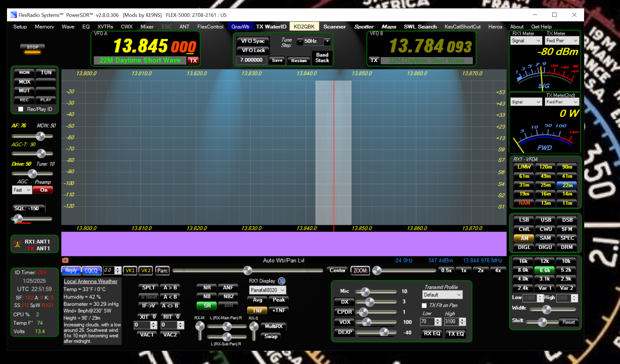The height and width of the screenshot is (364, 620).
Task: Open the RX1 Meter Signal dropdown
Action: pyautogui.click(x=526, y=40)
